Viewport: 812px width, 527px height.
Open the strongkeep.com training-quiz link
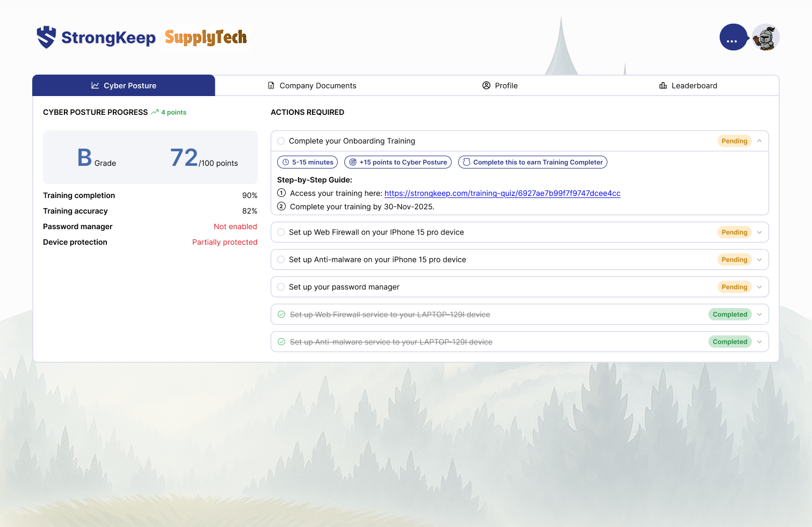coord(502,193)
